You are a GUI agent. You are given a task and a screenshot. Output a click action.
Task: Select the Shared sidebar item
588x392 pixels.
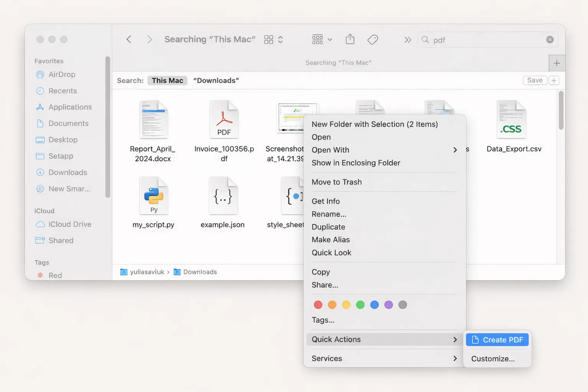61,240
